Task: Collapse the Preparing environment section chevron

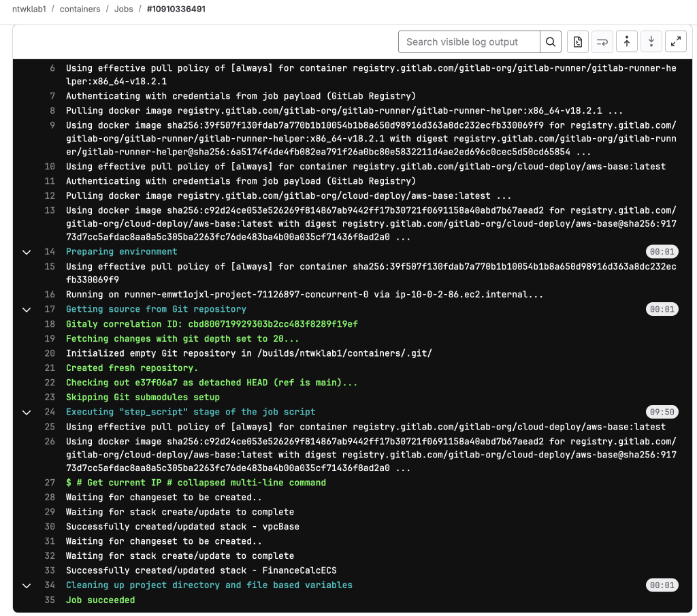Action: [x=27, y=252]
